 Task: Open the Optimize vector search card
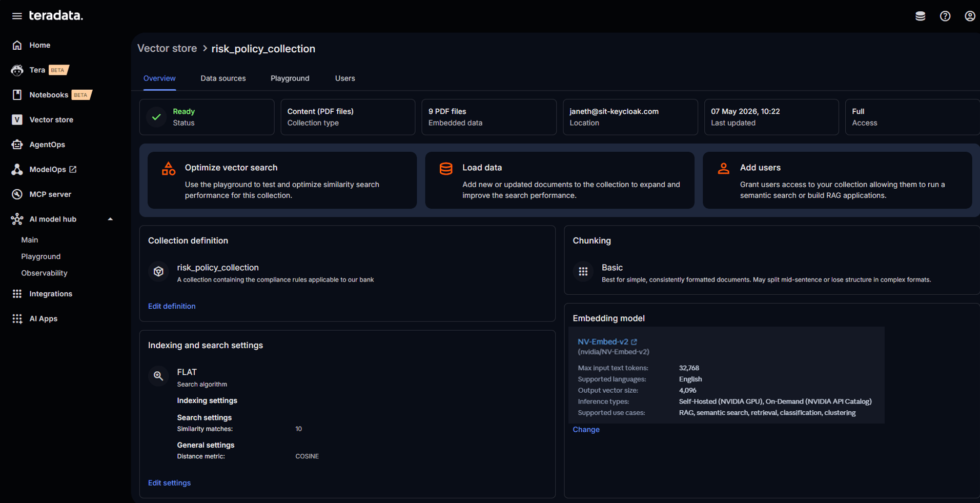(282, 180)
